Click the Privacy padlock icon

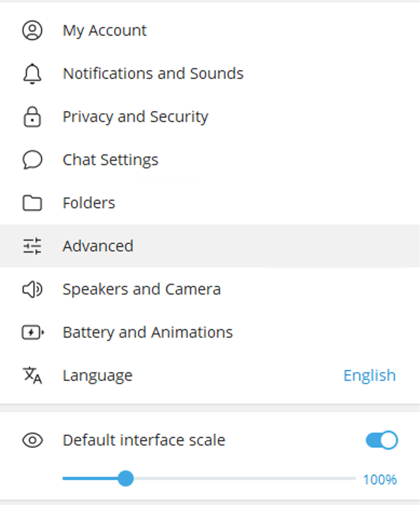(x=32, y=117)
